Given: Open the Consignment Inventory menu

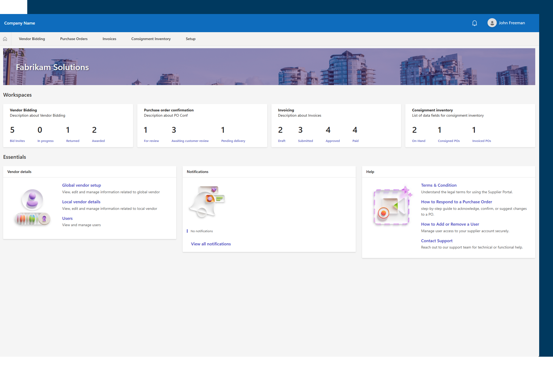Looking at the screenshot, I should coord(151,39).
